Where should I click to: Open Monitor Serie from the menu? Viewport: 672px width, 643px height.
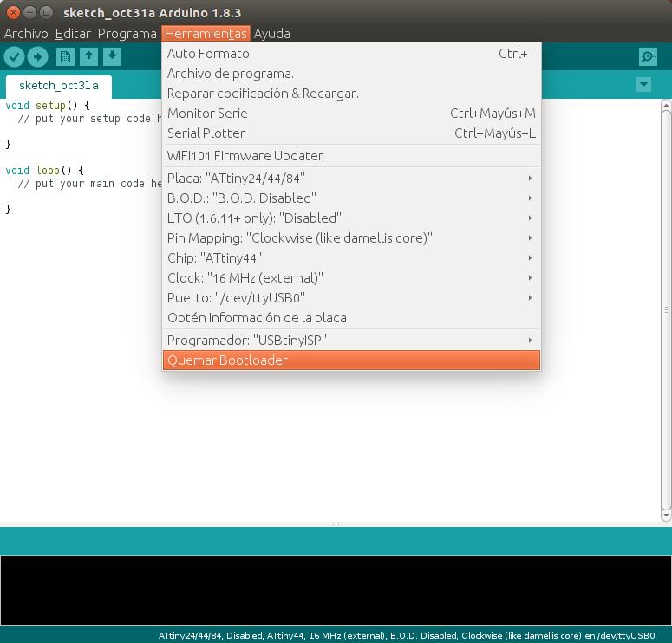point(351,114)
